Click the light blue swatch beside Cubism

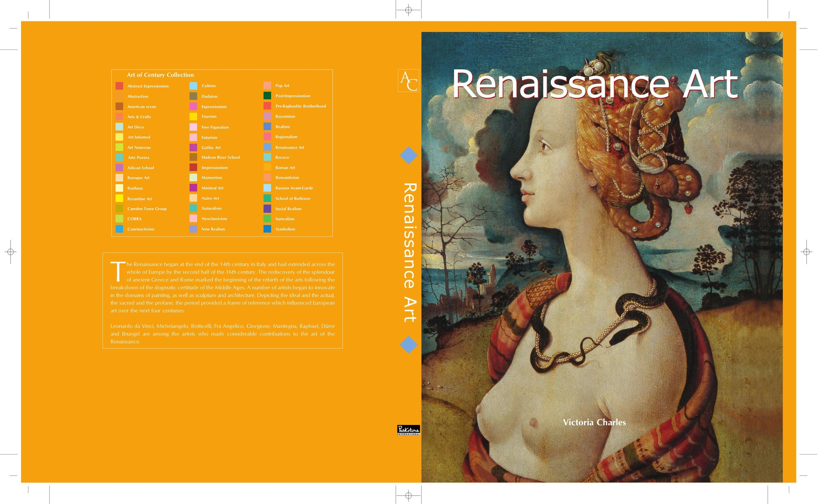click(x=193, y=86)
